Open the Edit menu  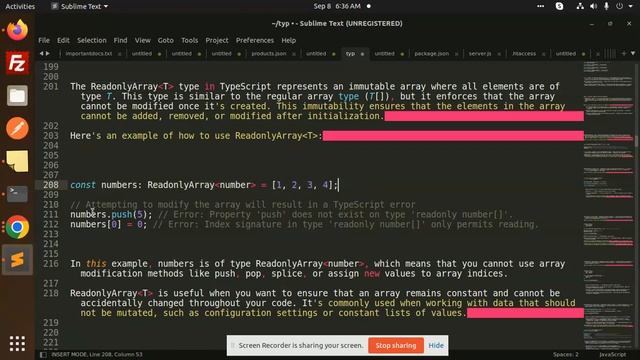coord(63,40)
